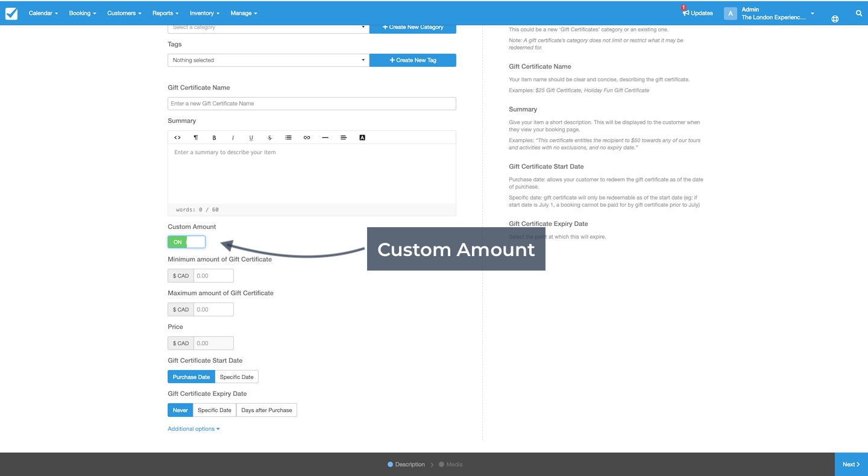Open the Customers menu
The width and height of the screenshot is (868, 476).
click(x=124, y=13)
